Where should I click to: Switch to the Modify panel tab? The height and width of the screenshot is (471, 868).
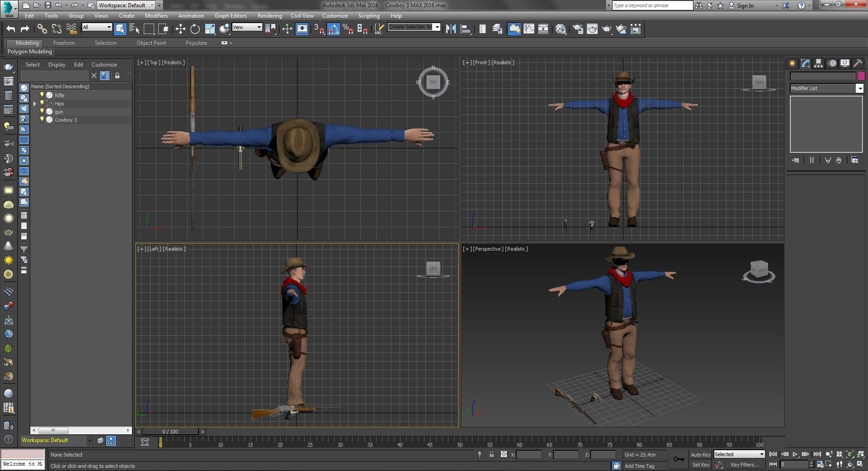(805, 63)
